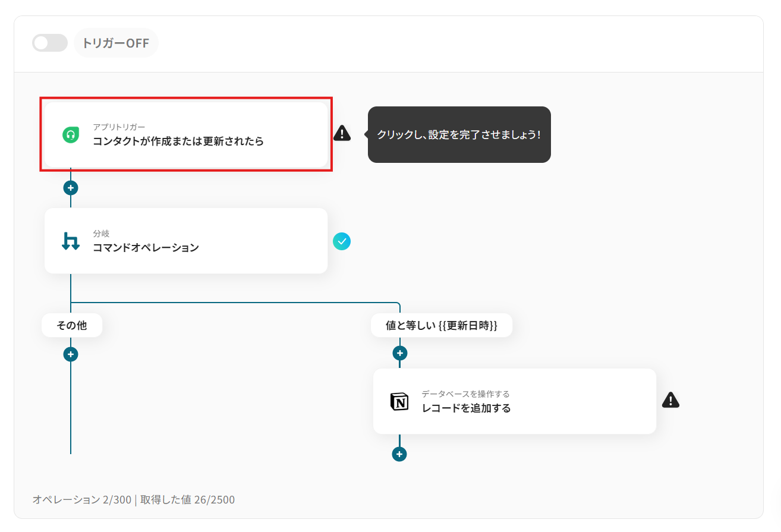Open the コマンドオペレーション branch node
Image resolution: width=781 pixels, height=532 pixels.
point(178,241)
